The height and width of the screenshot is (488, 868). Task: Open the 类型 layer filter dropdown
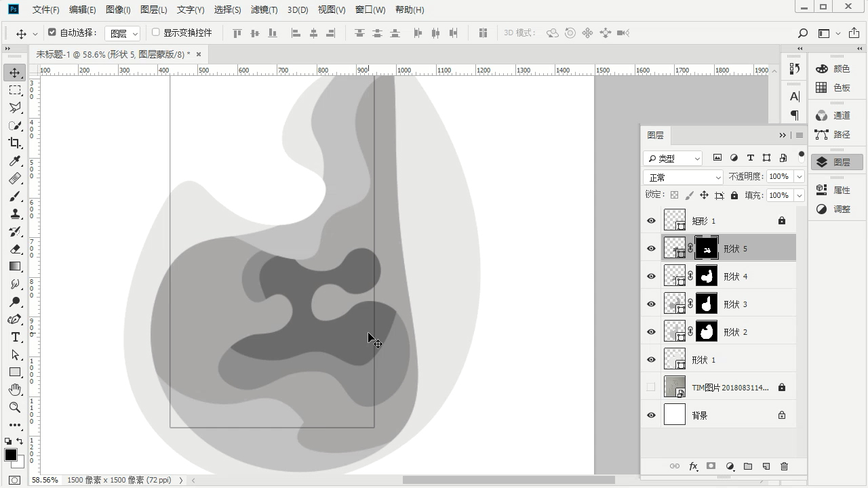(x=673, y=159)
